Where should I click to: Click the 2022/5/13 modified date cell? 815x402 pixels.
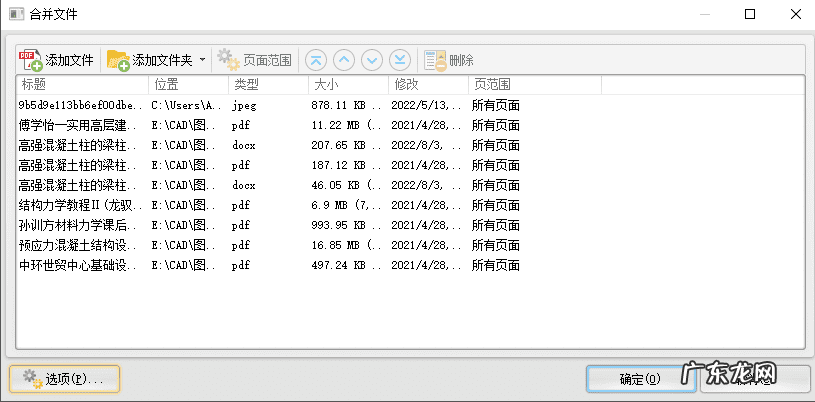pos(427,106)
